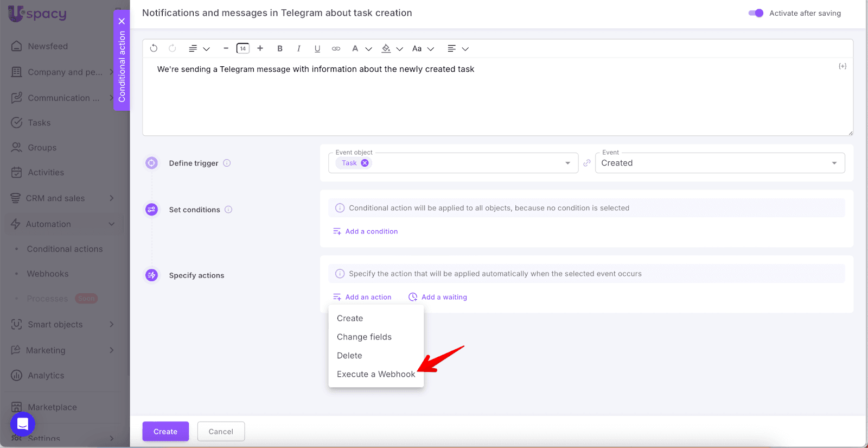
Task: Toggle bold formatting
Action: pyautogui.click(x=280, y=48)
